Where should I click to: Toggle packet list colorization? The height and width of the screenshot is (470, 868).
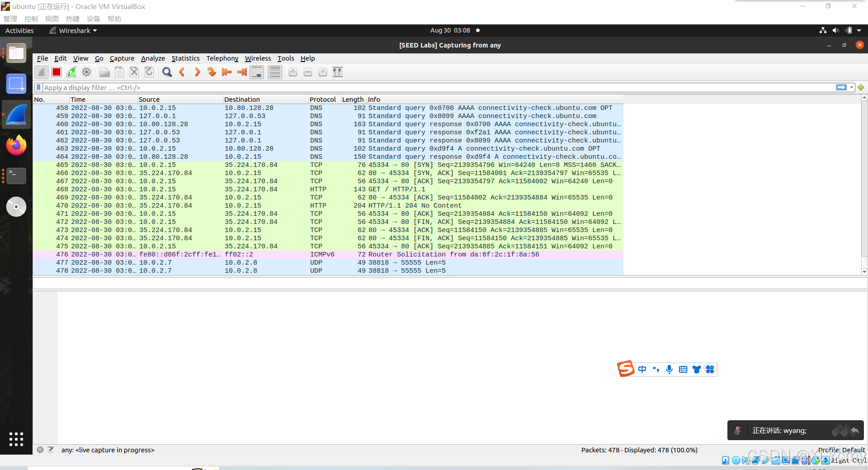[x=274, y=72]
